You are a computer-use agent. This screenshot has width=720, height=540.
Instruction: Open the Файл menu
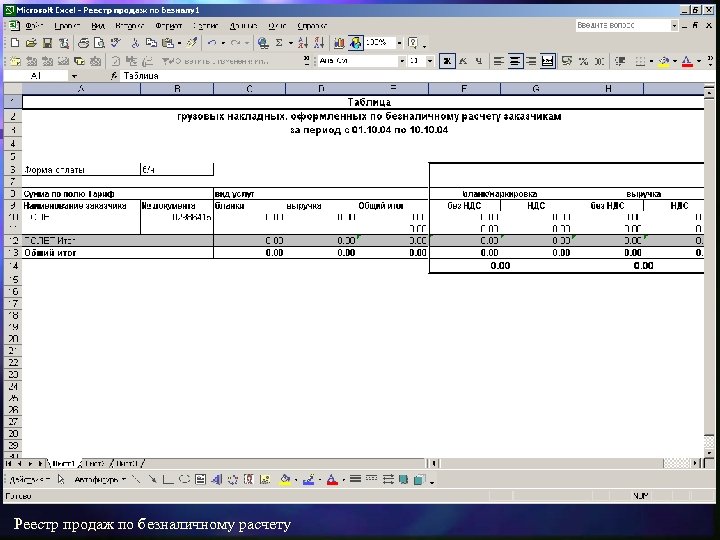tap(34, 26)
